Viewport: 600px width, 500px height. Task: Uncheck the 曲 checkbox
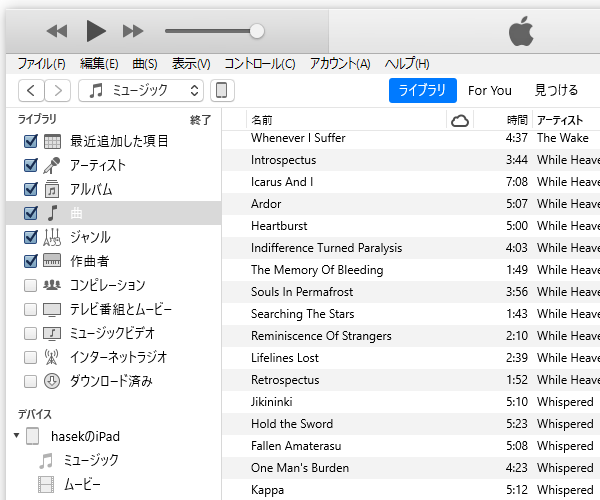click(x=31, y=213)
